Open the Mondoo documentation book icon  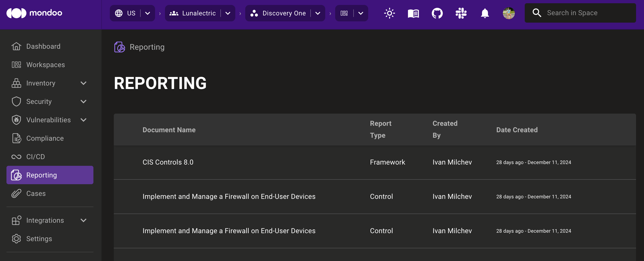[x=413, y=13]
